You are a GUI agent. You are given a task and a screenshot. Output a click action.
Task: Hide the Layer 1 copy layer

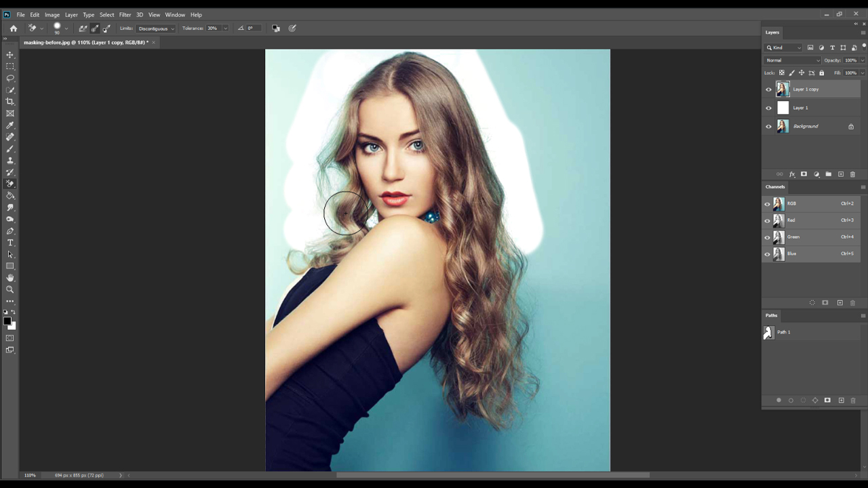coord(768,89)
